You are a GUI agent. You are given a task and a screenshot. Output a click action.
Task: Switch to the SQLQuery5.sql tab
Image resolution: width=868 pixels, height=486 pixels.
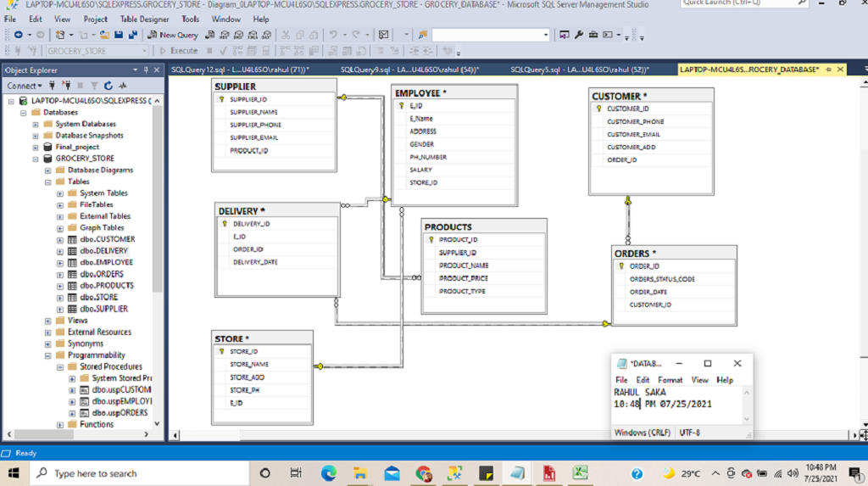580,70
